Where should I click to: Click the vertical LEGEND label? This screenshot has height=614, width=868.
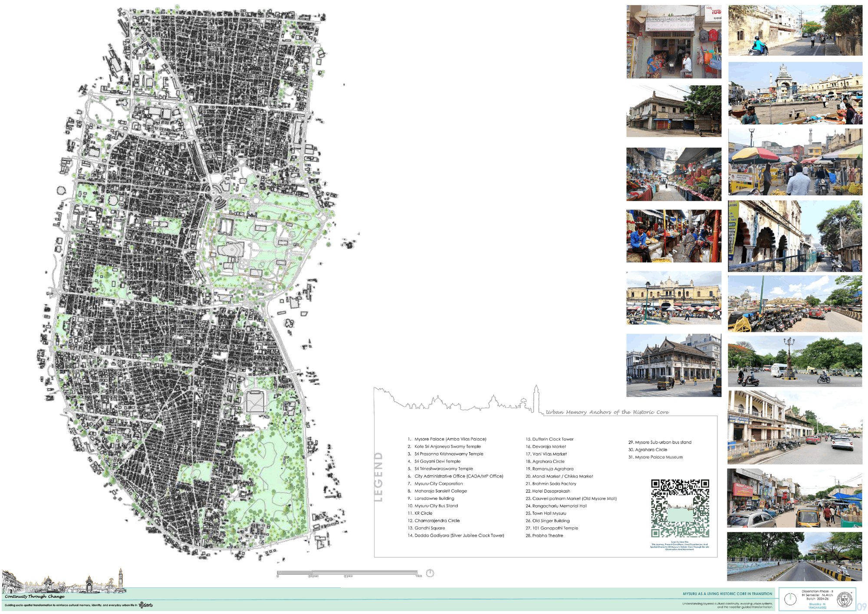click(378, 477)
